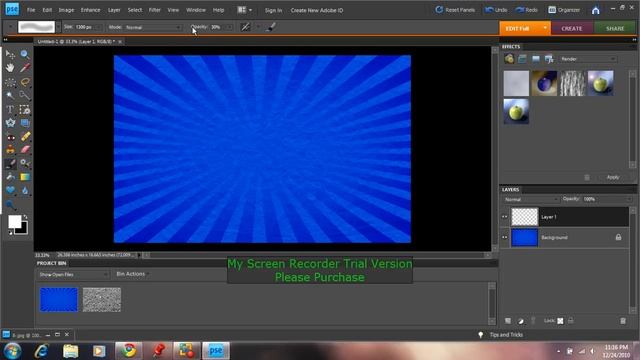The height and width of the screenshot is (360, 640).
Task: Open the Enhance menu
Action: [x=90, y=10]
